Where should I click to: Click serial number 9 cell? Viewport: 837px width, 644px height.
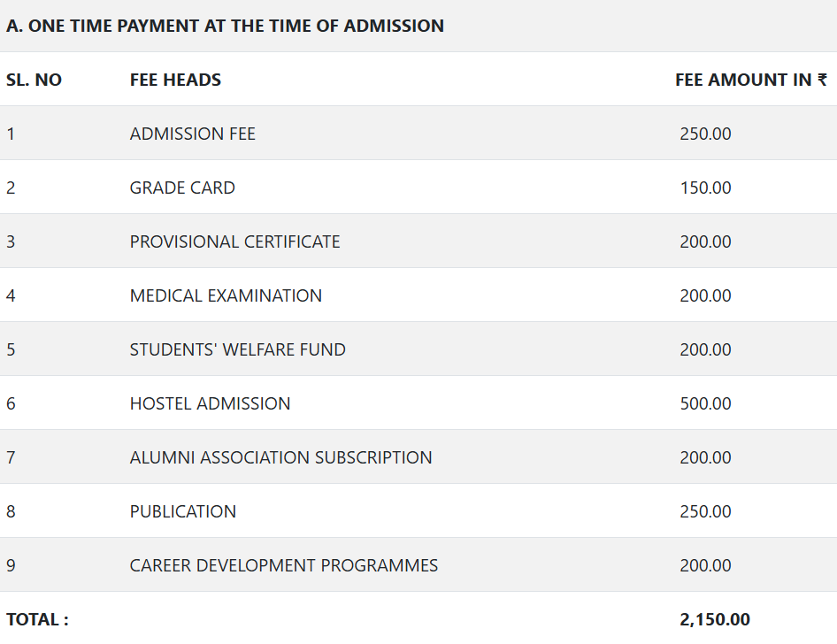[11, 565]
